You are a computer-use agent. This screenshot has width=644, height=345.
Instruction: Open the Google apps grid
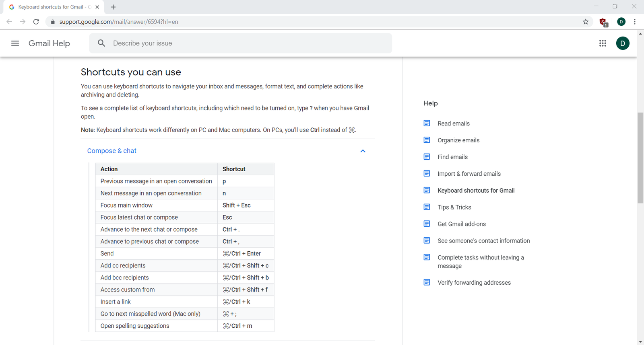click(603, 43)
